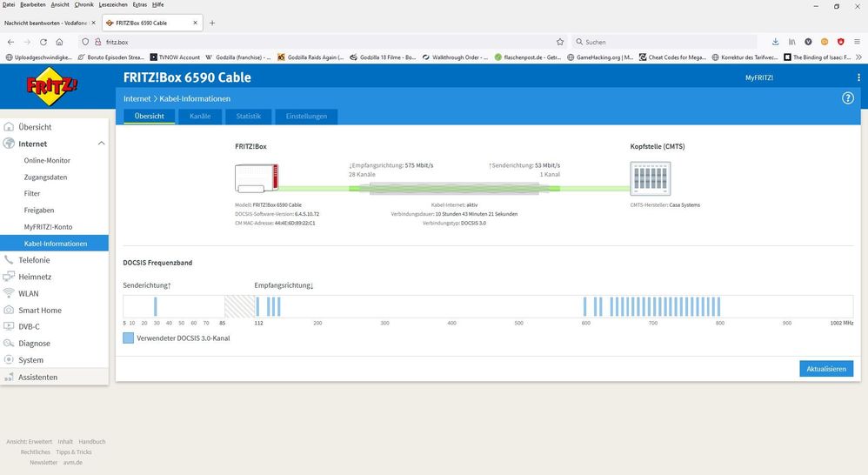Open the Extras menu
The width and height of the screenshot is (868, 475).
point(139,4)
